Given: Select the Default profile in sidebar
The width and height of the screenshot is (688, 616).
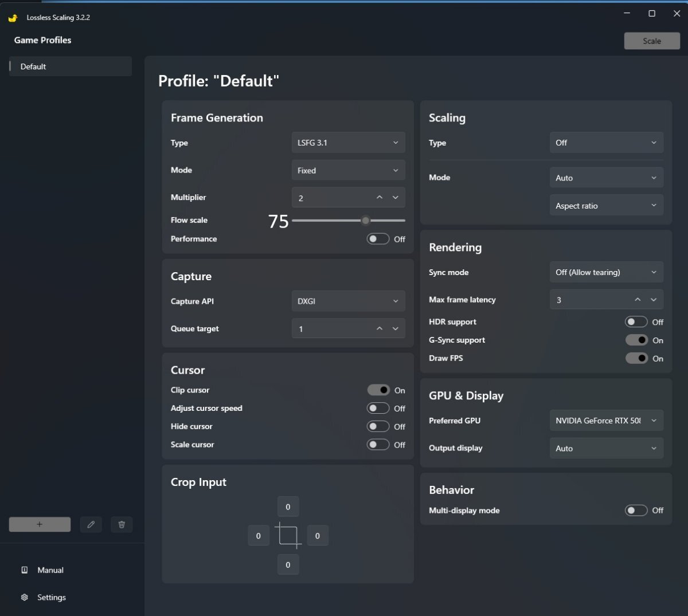Looking at the screenshot, I should pos(70,66).
